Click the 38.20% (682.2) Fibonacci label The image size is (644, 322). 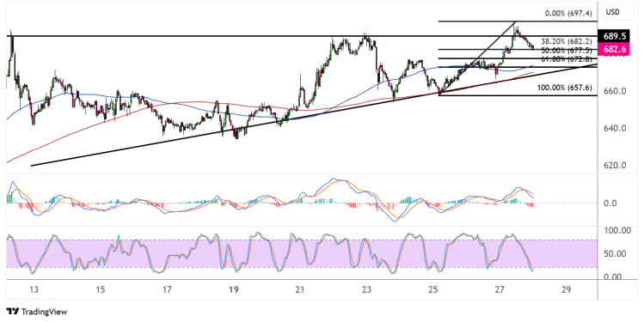567,41
